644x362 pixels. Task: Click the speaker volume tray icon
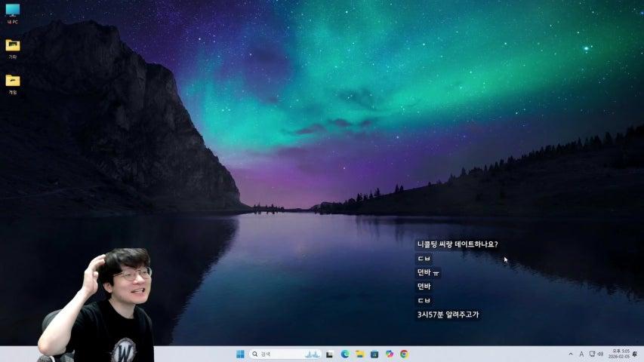[600, 354]
